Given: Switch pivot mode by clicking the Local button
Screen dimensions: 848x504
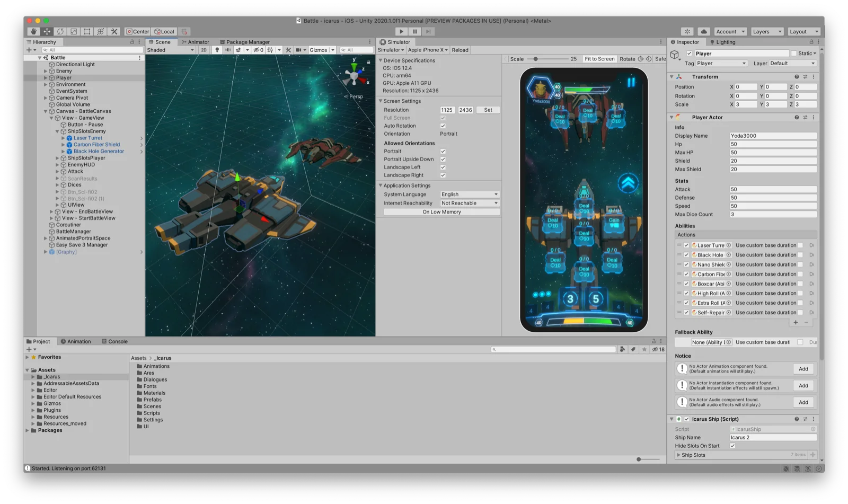Looking at the screenshot, I should (164, 31).
